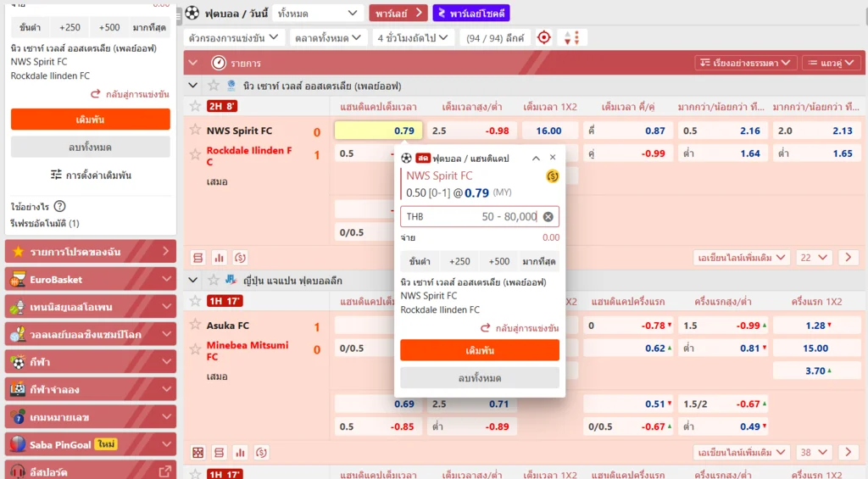868x479 pixels.
Task: Open the list icon under Asuka FC match
Action: click(x=220, y=453)
